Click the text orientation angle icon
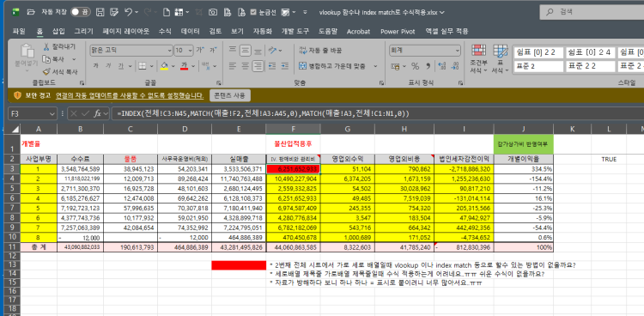Screen dimensions: 644x316 [x=272, y=51]
